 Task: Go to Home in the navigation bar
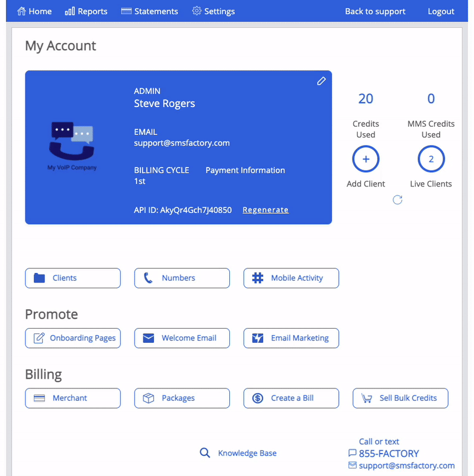[34, 11]
